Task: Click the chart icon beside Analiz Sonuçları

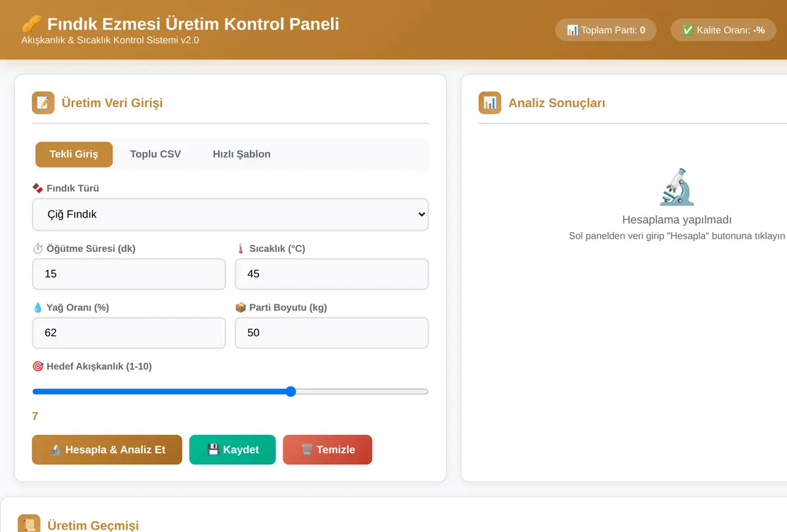Action: (x=490, y=103)
